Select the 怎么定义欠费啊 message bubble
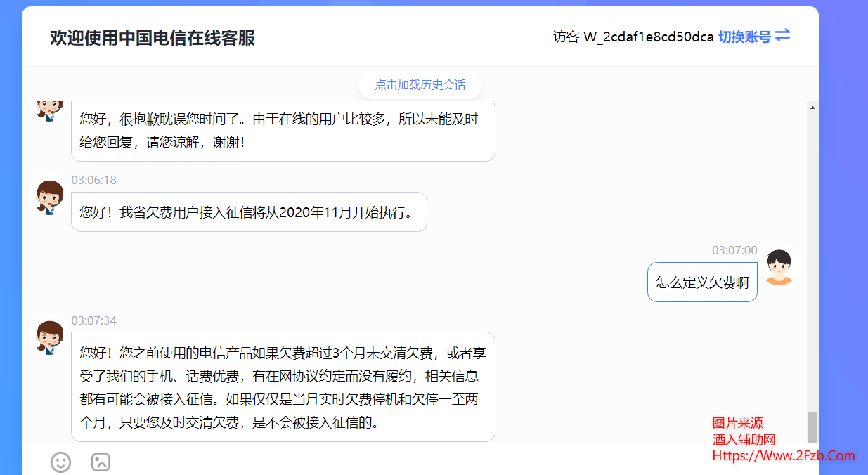This screenshot has width=868, height=475. [x=701, y=282]
